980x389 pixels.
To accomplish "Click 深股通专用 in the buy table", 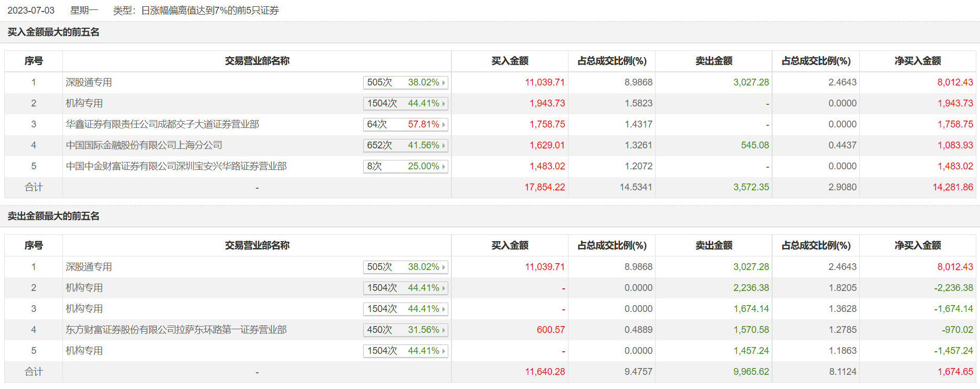I will [89, 82].
